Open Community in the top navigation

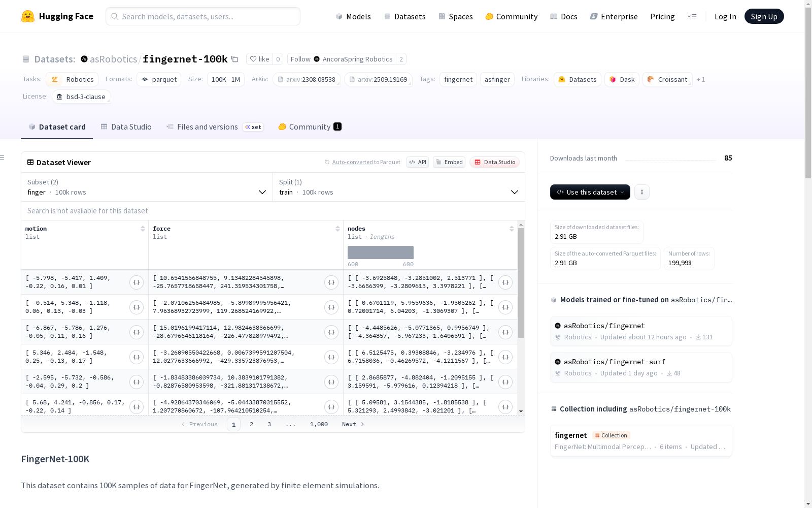[511, 16]
